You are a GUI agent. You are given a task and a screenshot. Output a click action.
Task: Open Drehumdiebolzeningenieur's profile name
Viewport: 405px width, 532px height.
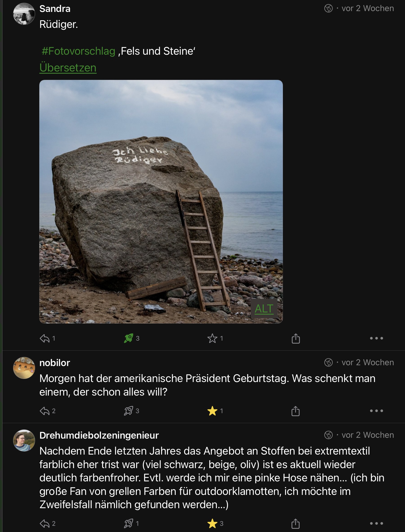[99, 435]
